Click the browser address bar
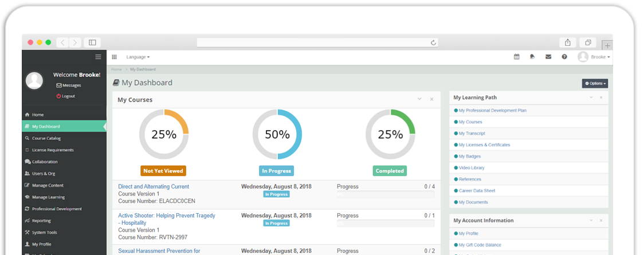Image resolution: width=644 pixels, height=255 pixels. 317,43
